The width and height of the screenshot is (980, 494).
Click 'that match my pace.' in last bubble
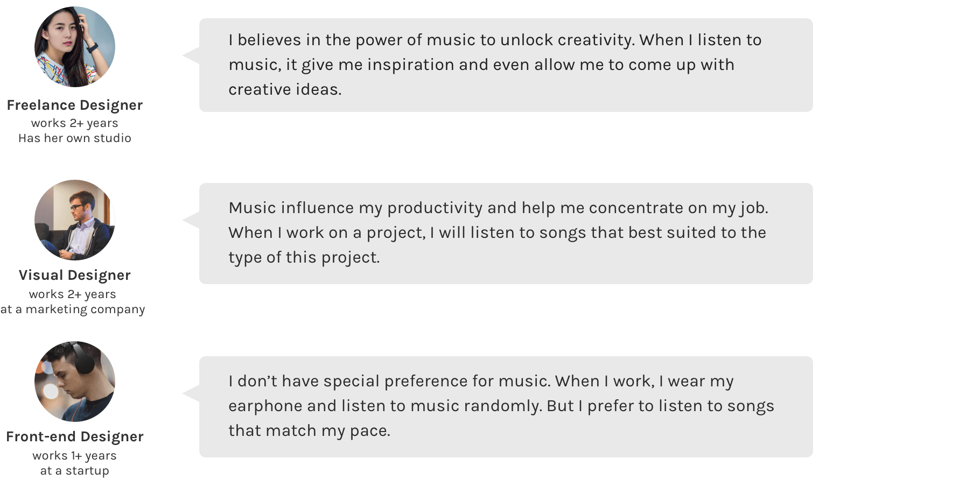tap(309, 431)
